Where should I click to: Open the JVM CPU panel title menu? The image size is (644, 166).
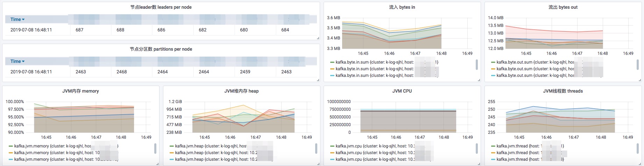402,91
